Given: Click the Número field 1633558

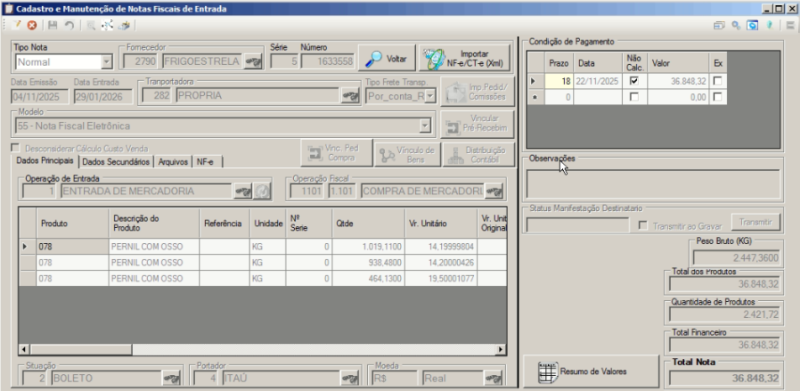Looking at the screenshot, I should point(327,62).
